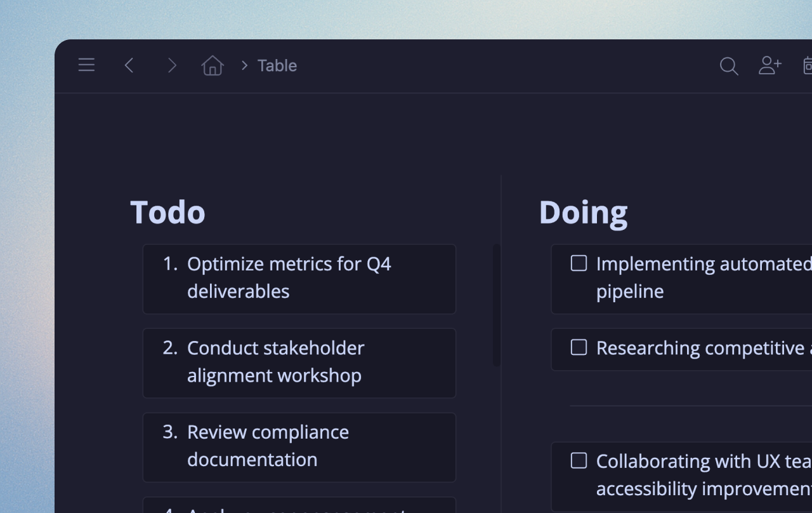Image resolution: width=812 pixels, height=513 pixels.
Task: Click the Todo column heading
Action: 167,212
